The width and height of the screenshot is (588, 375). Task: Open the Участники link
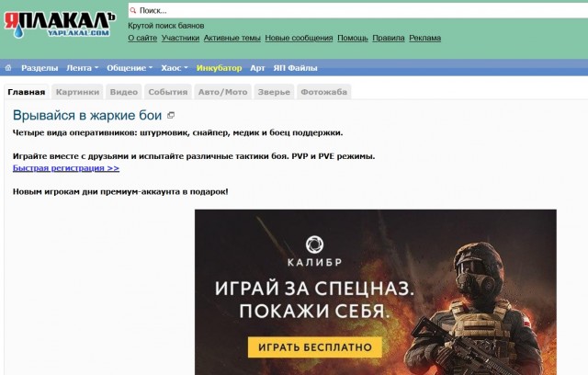(180, 38)
